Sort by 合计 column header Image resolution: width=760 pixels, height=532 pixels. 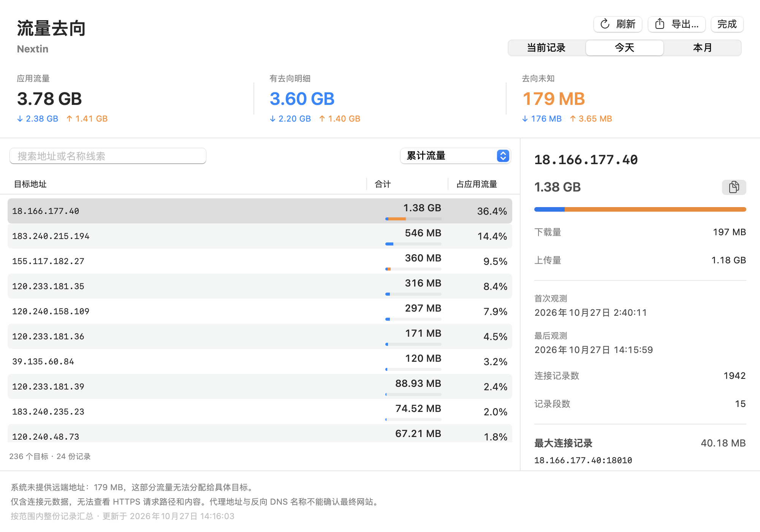point(383,184)
